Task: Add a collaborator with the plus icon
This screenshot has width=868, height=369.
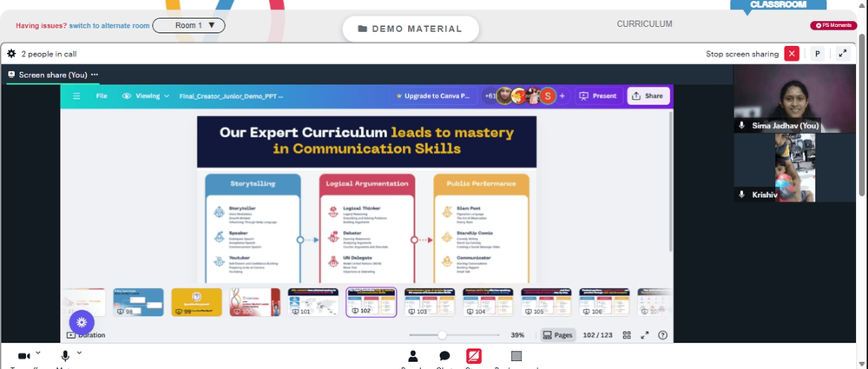Action: 562,96
